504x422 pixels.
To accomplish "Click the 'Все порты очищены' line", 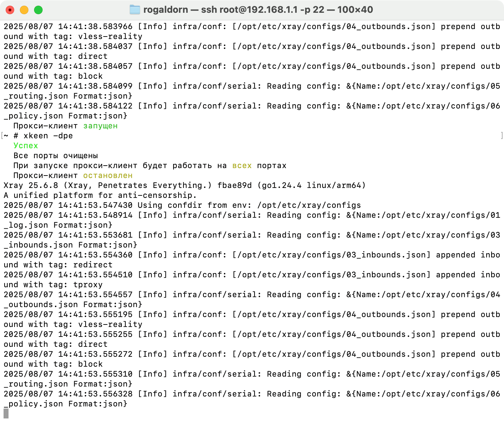I will pos(56,156).
